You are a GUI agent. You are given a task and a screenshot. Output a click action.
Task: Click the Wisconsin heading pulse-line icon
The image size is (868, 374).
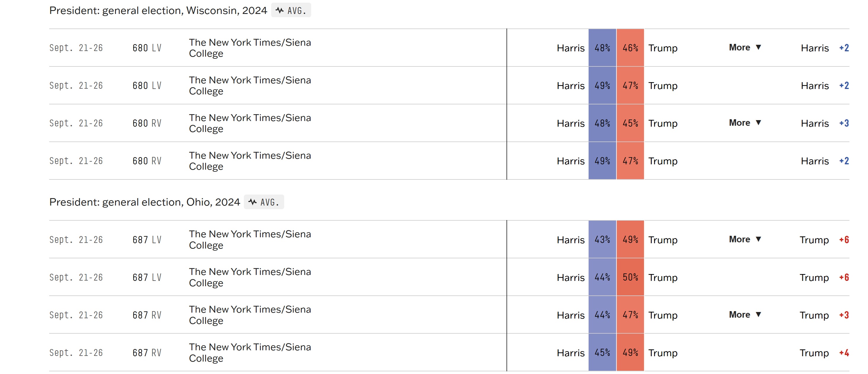pyautogui.click(x=279, y=10)
